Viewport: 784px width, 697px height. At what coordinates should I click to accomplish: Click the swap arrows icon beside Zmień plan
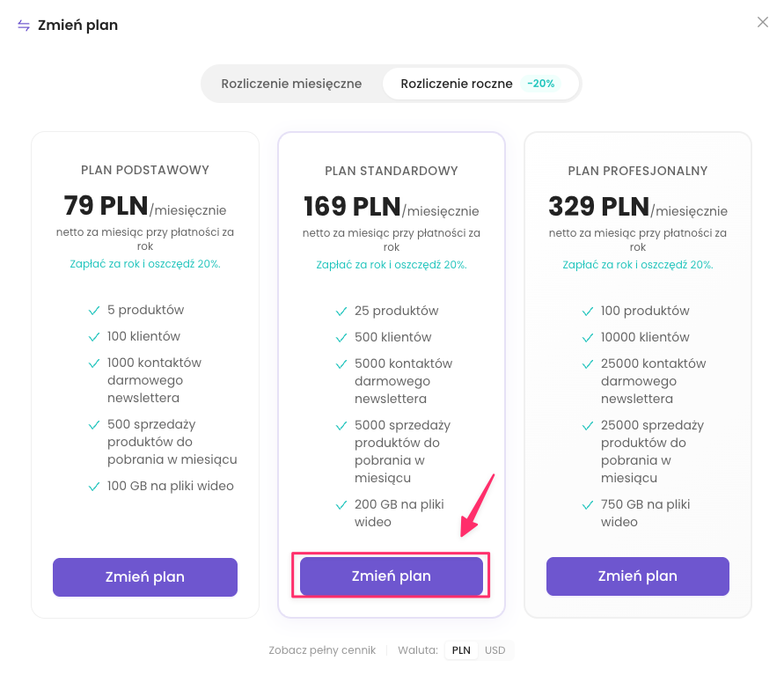point(24,26)
